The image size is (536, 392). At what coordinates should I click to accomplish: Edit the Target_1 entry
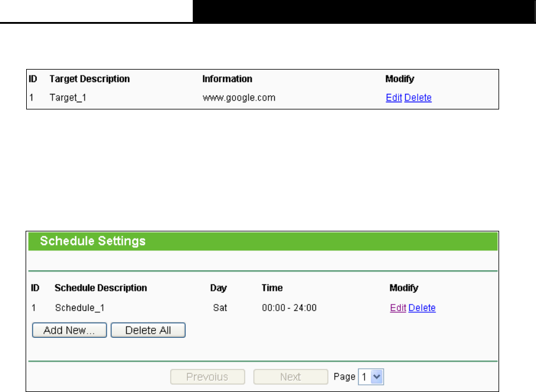(393, 98)
